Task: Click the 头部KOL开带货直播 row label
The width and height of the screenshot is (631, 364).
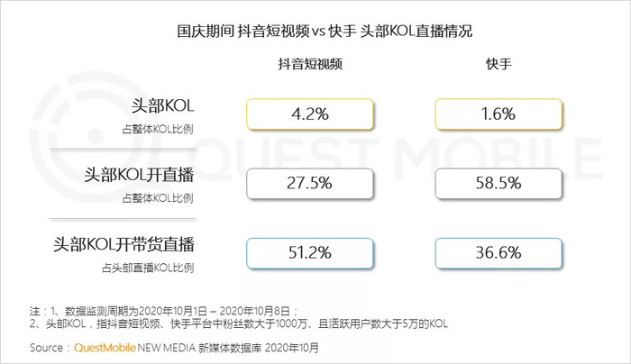Action: (x=124, y=244)
